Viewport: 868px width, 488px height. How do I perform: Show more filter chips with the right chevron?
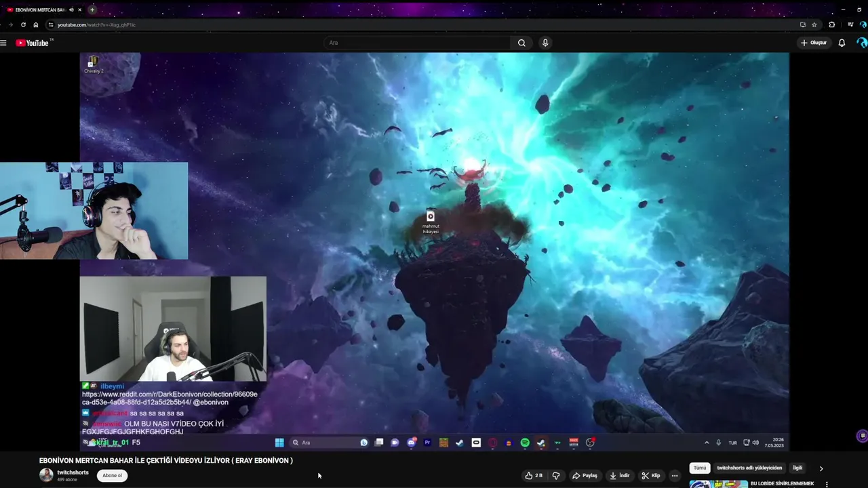coord(821,468)
